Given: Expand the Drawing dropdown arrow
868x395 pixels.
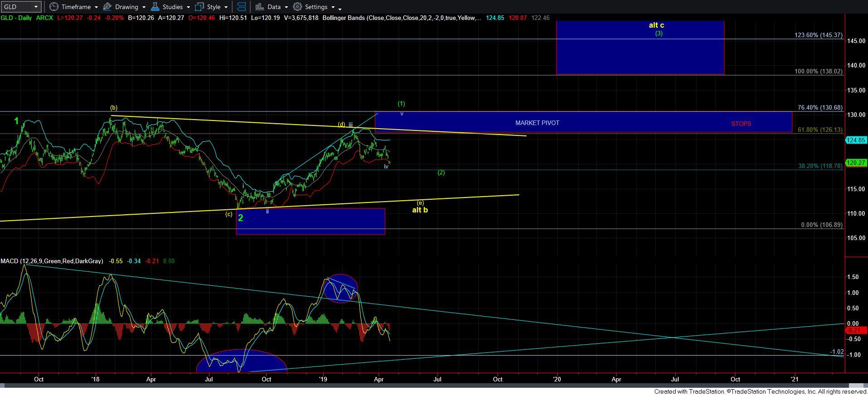Looking at the screenshot, I should 144,7.
